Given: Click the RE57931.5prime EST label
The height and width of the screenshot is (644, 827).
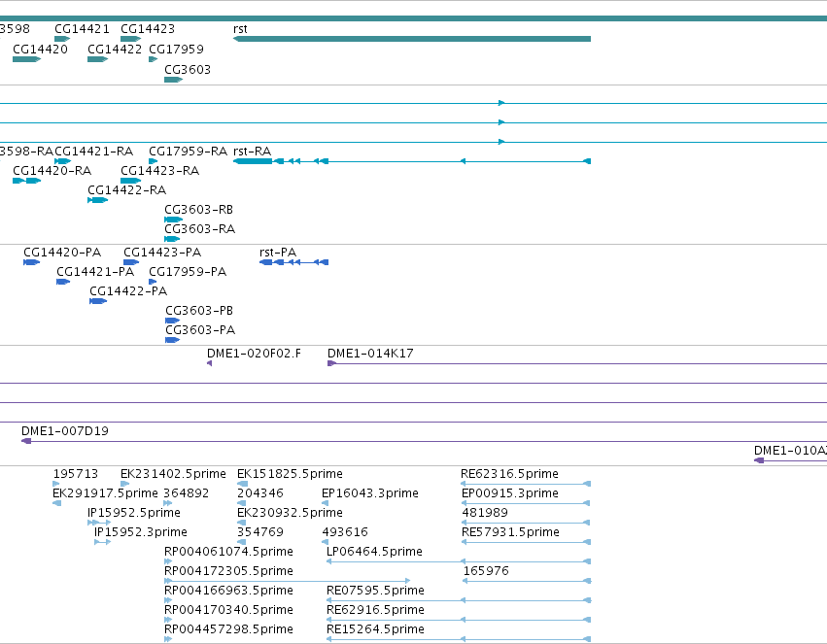Looking at the screenshot, I should pyautogui.click(x=510, y=532).
